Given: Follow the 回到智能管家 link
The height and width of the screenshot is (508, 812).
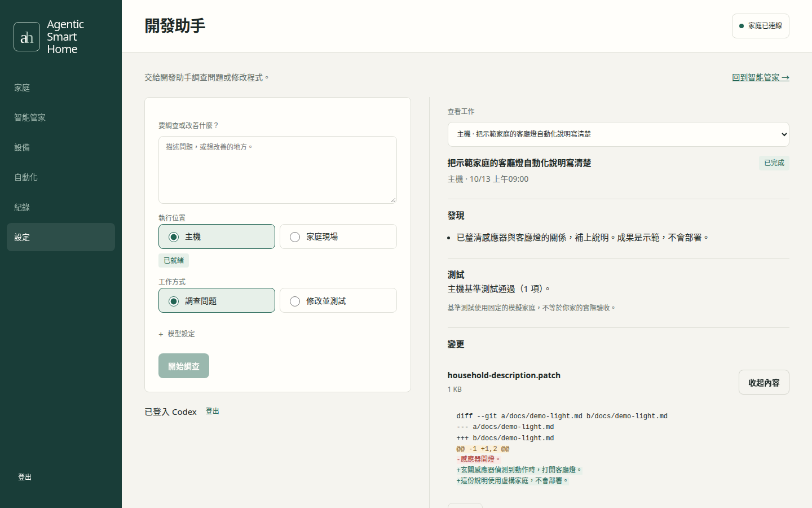Looking at the screenshot, I should (x=760, y=77).
